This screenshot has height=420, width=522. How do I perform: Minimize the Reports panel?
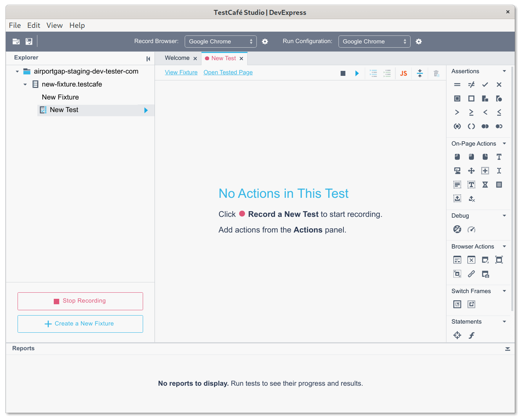point(507,349)
